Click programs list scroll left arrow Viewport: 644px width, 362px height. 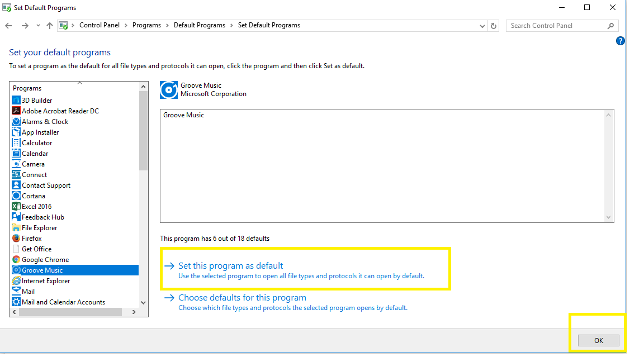[15, 312]
